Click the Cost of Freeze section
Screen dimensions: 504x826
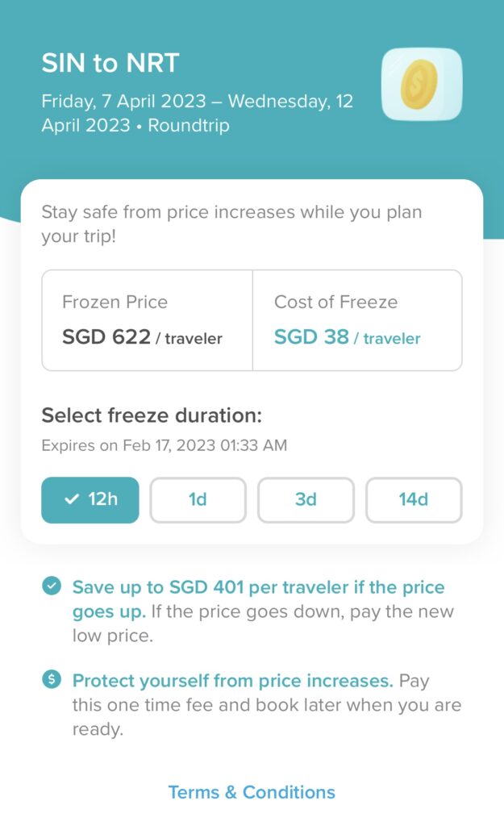coord(358,320)
